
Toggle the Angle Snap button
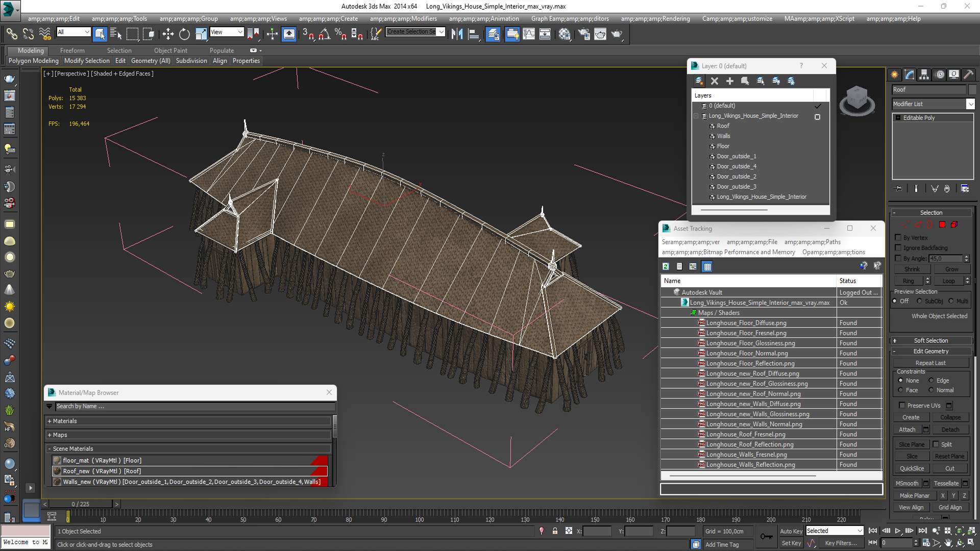pos(325,34)
